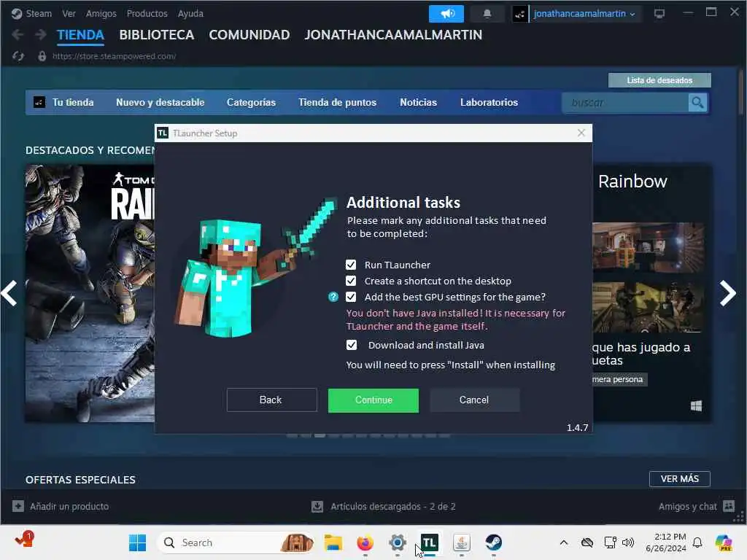
Task: Open Windows notification bell in tray
Action: 697,542
